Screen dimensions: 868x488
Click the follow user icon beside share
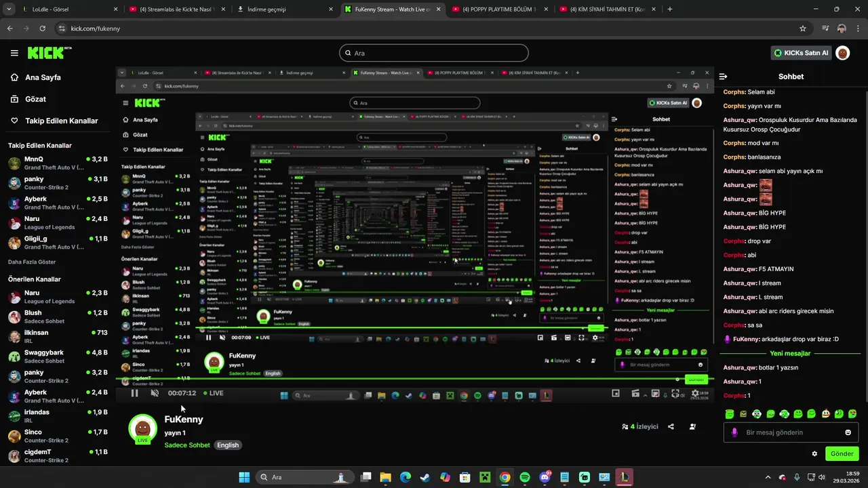pyautogui.click(x=692, y=427)
